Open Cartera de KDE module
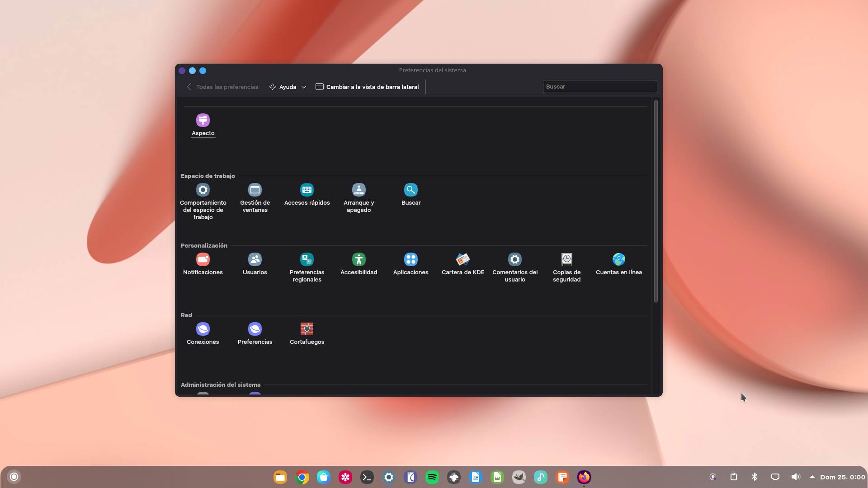Screen dimensions: 868x488 tap(463, 264)
